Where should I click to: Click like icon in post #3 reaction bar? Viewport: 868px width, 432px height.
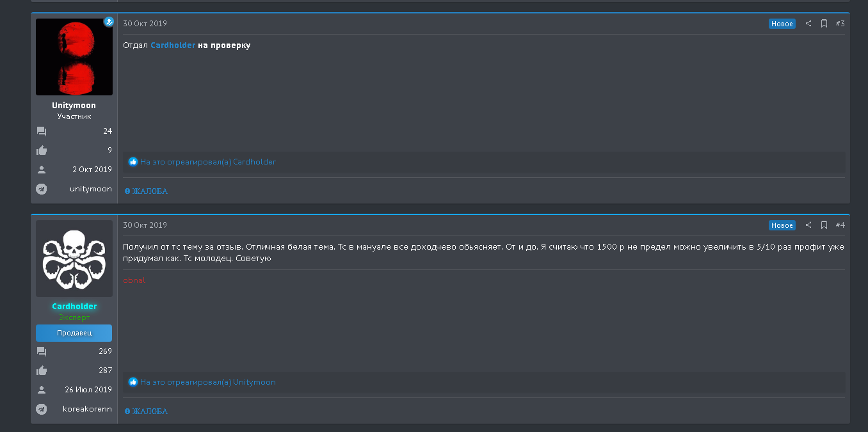click(133, 162)
